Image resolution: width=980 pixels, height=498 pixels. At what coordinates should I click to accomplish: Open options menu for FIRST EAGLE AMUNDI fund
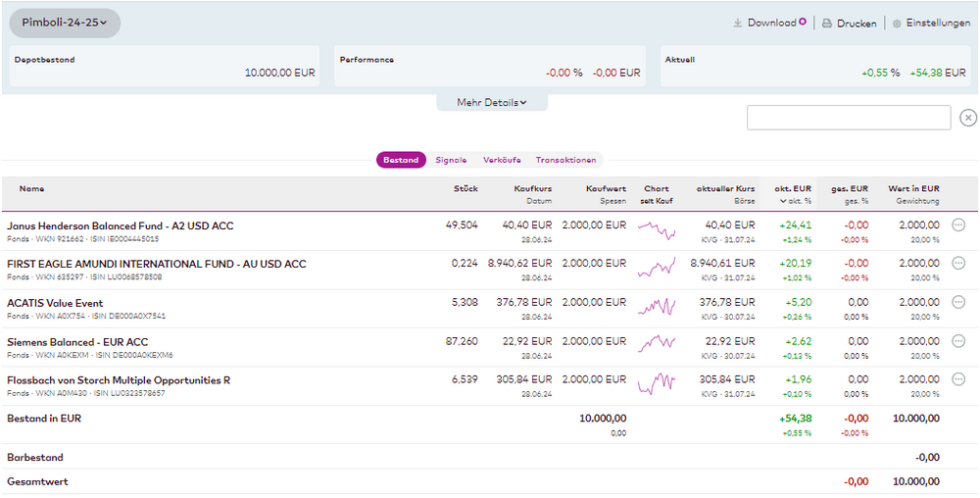[x=958, y=264]
